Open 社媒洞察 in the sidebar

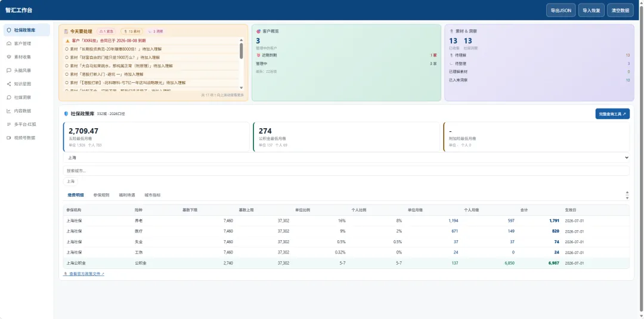(x=27, y=97)
